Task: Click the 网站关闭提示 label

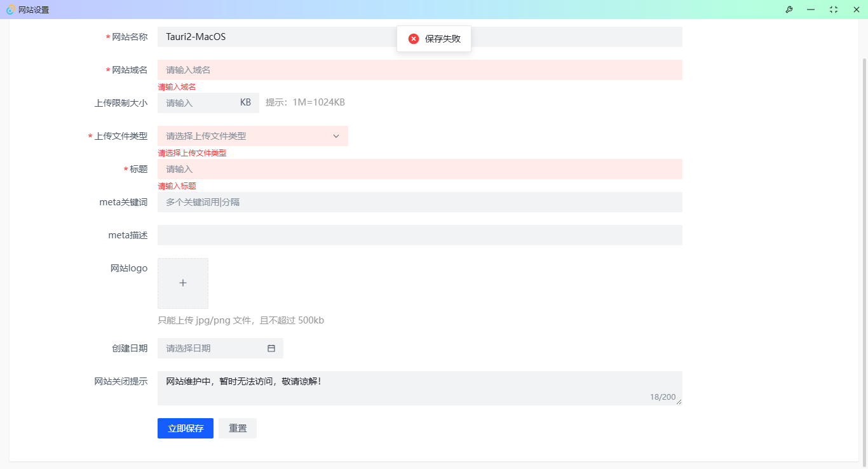Action: [121, 381]
